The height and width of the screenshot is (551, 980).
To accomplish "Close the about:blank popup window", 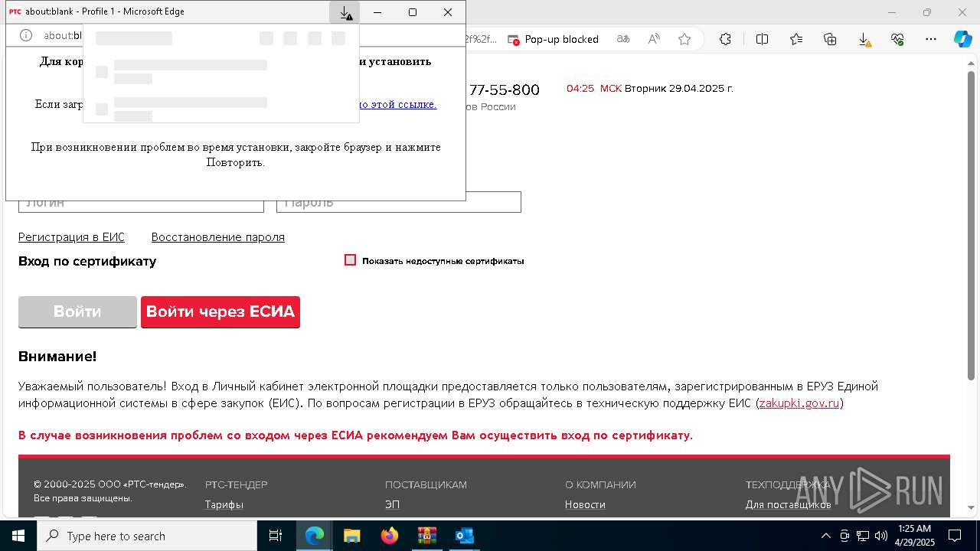I will (x=448, y=12).
